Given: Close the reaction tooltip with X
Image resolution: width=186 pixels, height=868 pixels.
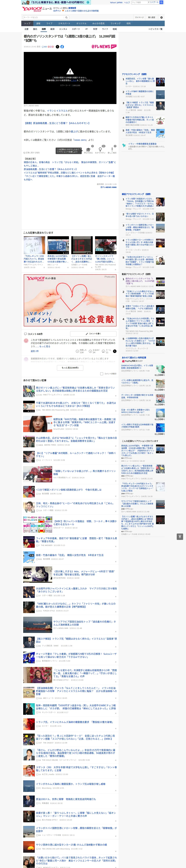Looking at the screenshot, I should pos(80,149).
